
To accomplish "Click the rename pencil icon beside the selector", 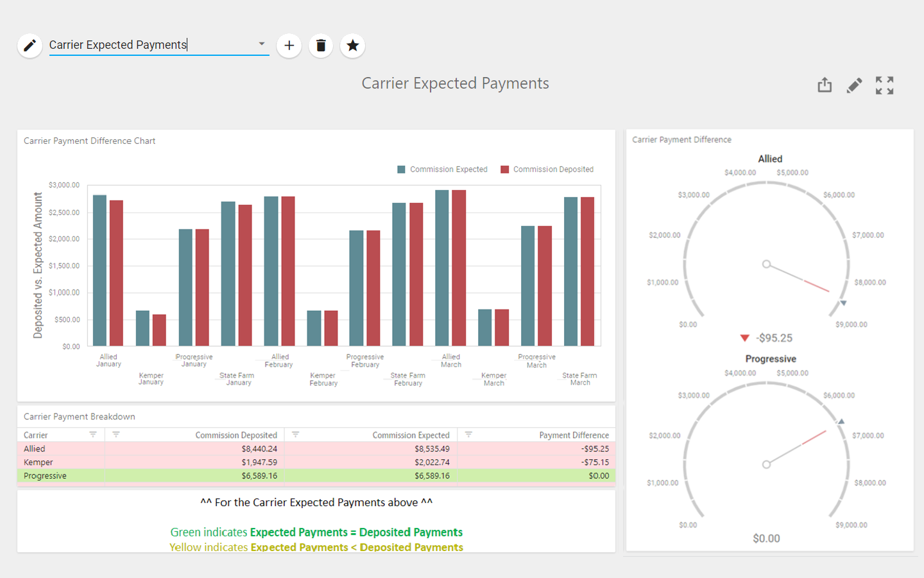I will [30, 46].
